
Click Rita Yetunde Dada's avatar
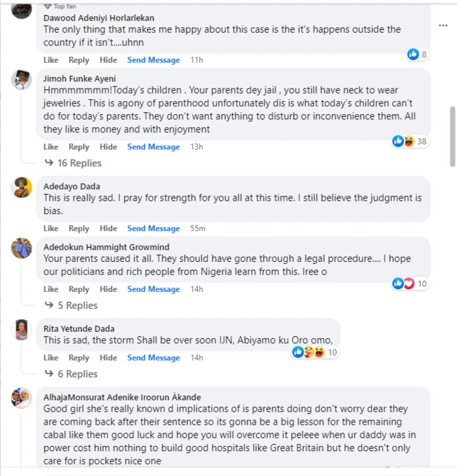(x=21, y=330)
